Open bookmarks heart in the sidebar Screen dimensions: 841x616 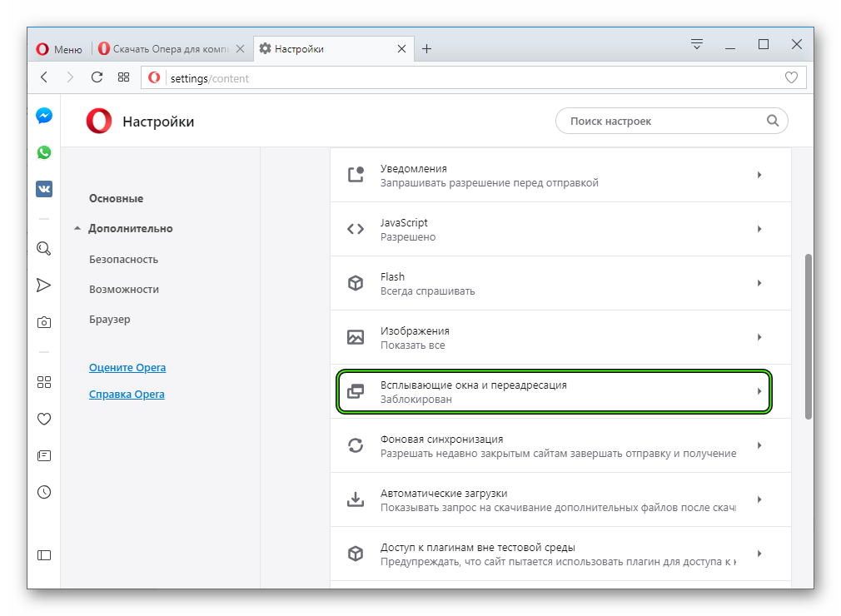tap(44, 419)
